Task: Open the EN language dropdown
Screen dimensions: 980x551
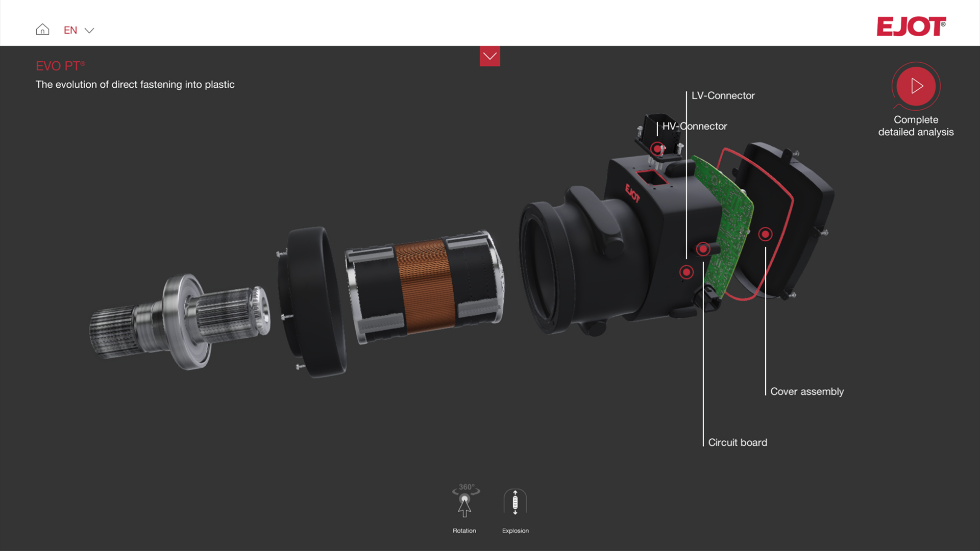Action: 79,30
